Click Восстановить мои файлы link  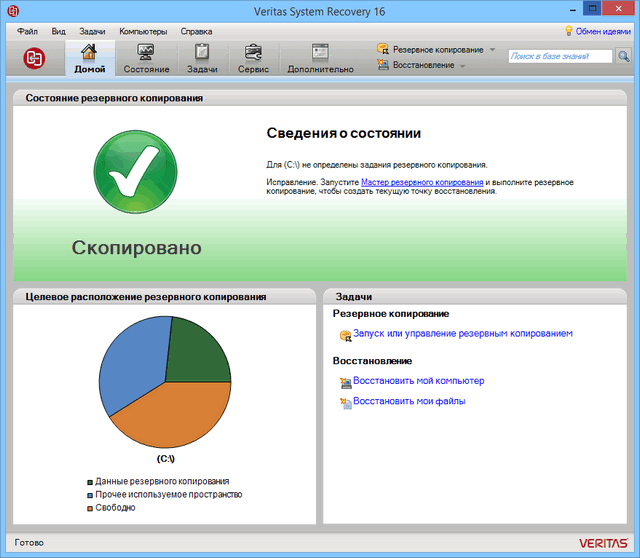tap(408, 401)
